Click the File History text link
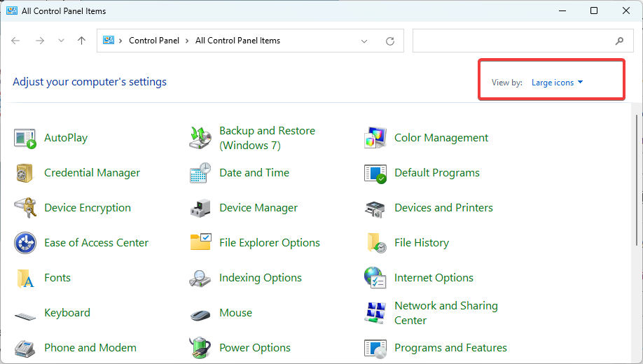 pyautogui.click(x=422, y=243)
